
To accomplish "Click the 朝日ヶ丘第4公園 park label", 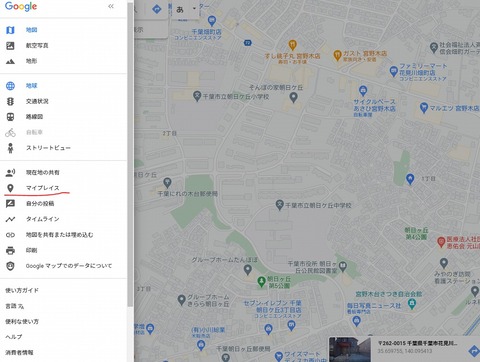I will [x=416, y=233].
